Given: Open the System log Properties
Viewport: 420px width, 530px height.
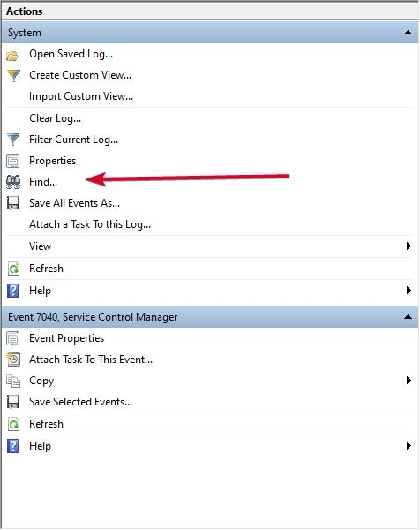Looking at the screenshot, I should point(52,161).
